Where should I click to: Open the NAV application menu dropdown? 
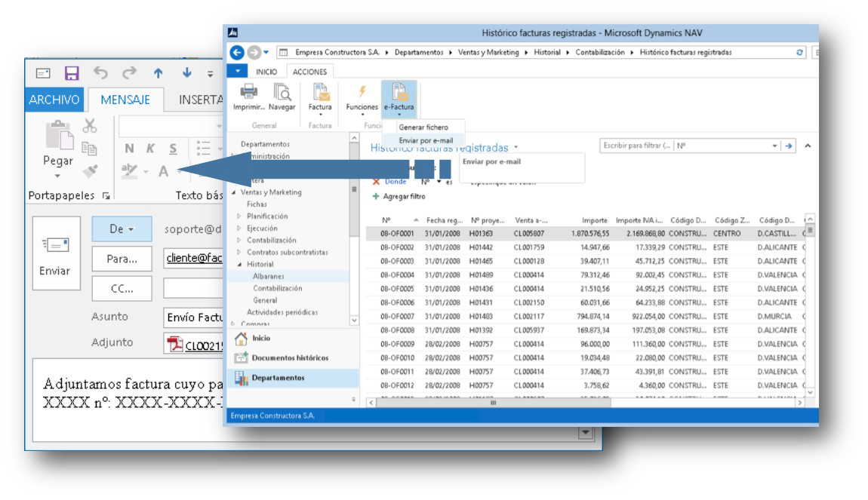point(238,72)
